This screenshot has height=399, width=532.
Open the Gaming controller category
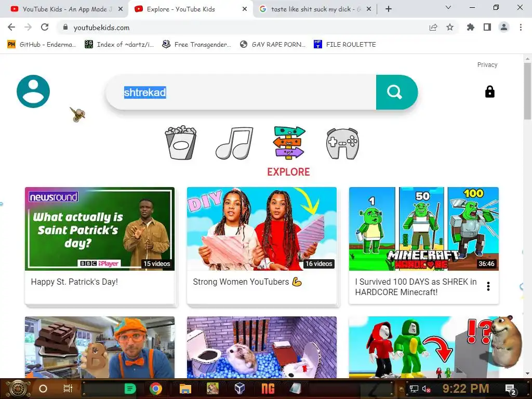(x=342, y=143)
